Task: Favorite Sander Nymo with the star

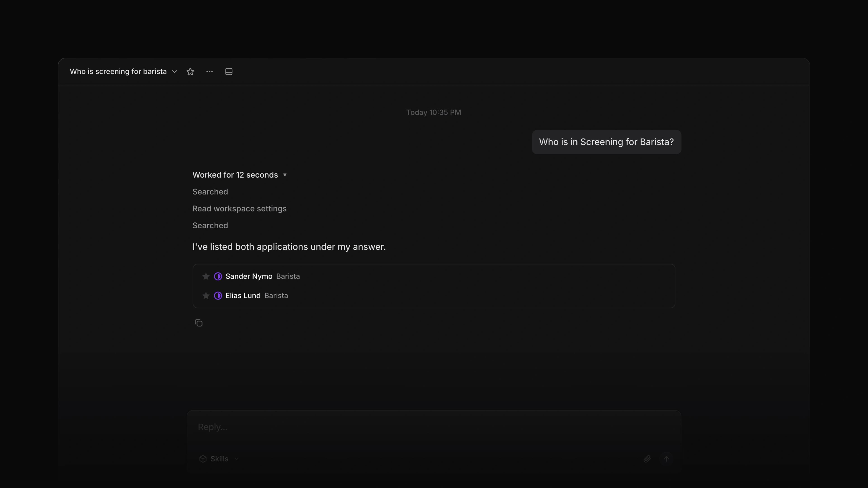Action: pyautogui.click(x=206, y=277)
